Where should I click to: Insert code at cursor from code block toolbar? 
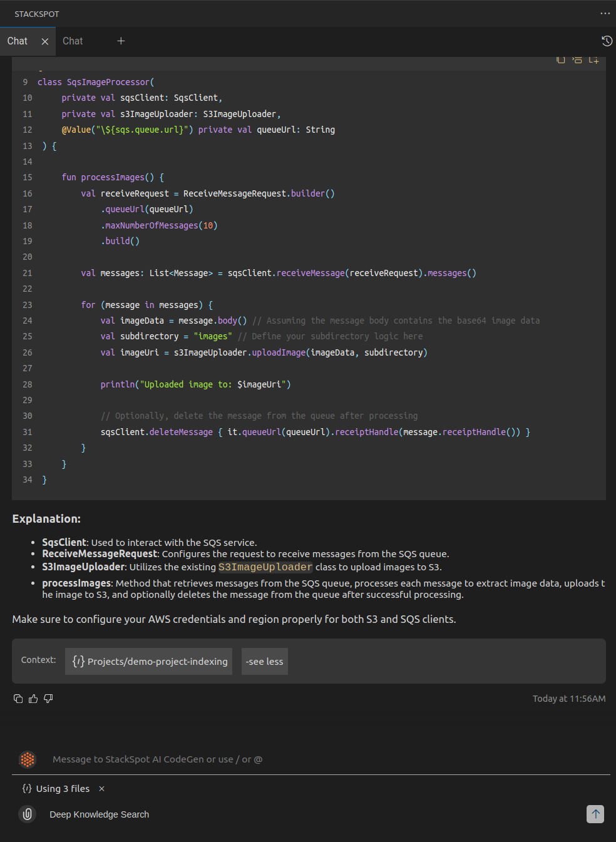click(577, 60)
